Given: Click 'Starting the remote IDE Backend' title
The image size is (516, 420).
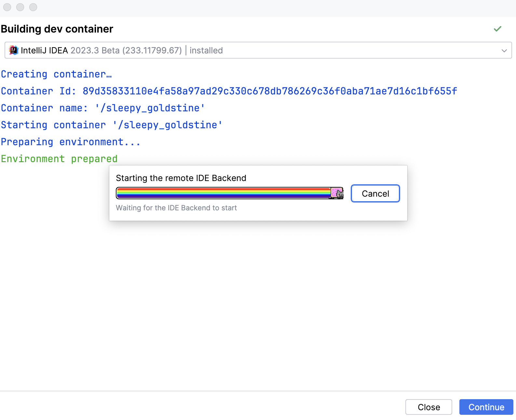Looking at the screenshot, I should pyautogui.click(x=181, y=178).
